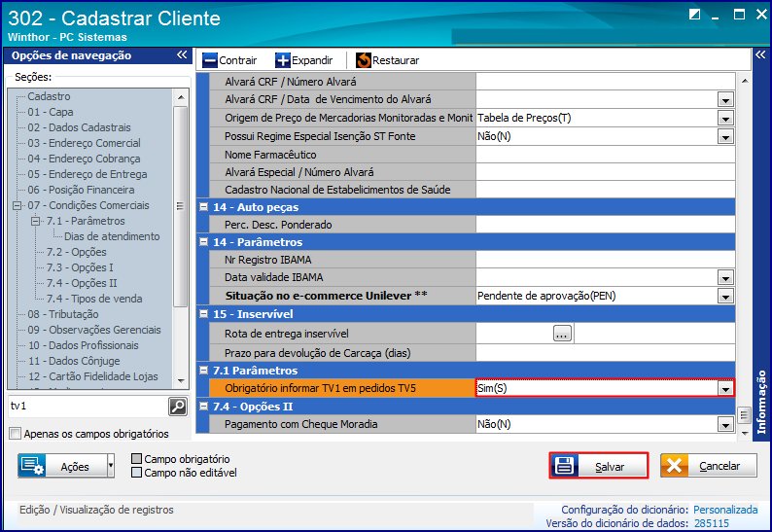Click Cadastro Nacional de Estabelecimentos de Saúde field
The image size is (772, 532).
605,190
